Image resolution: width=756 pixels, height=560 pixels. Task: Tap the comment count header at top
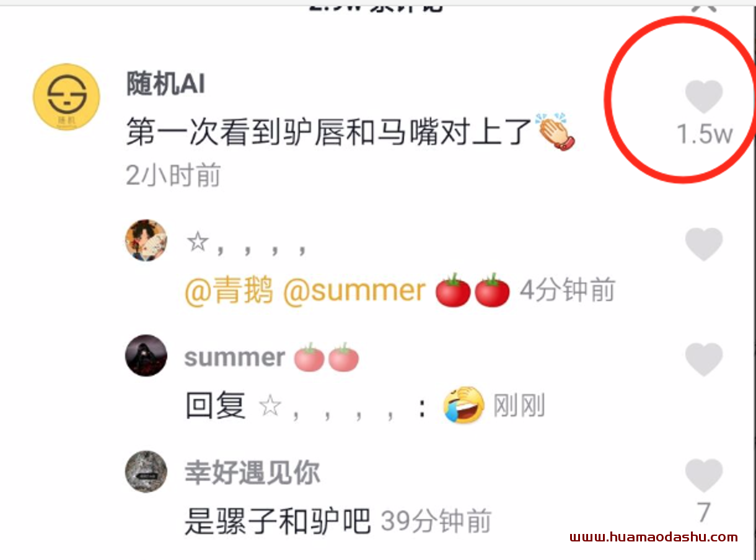click(x=376, y=6)
